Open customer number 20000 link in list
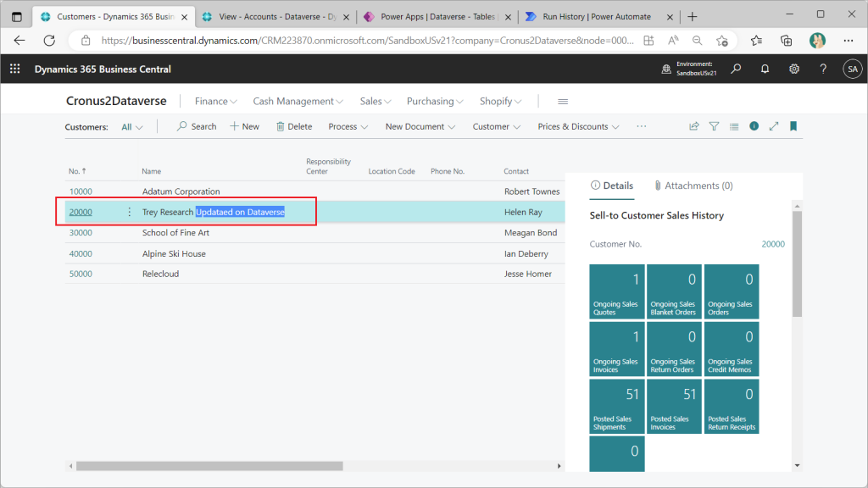 (x=81, y=212)
